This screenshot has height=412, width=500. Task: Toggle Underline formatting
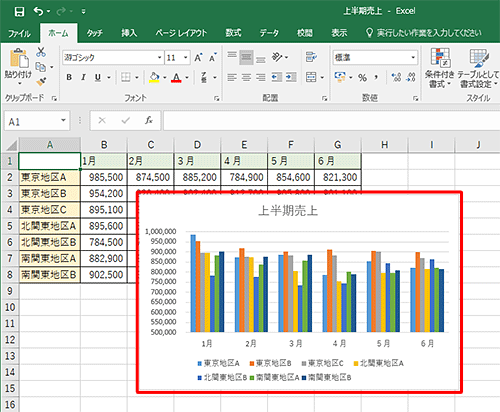pos(97,77)
